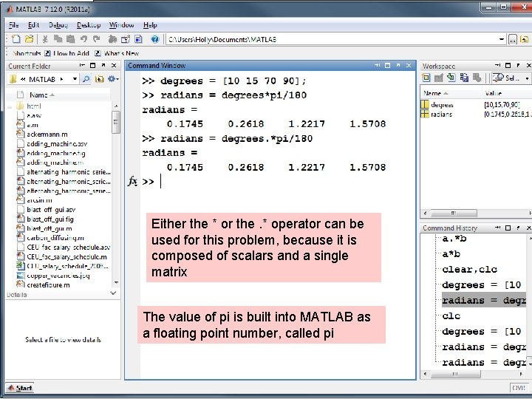Viewport: 532px width, 399px height.
Task: Click New variable icon in Workspace toolbar
Action: 426,78
